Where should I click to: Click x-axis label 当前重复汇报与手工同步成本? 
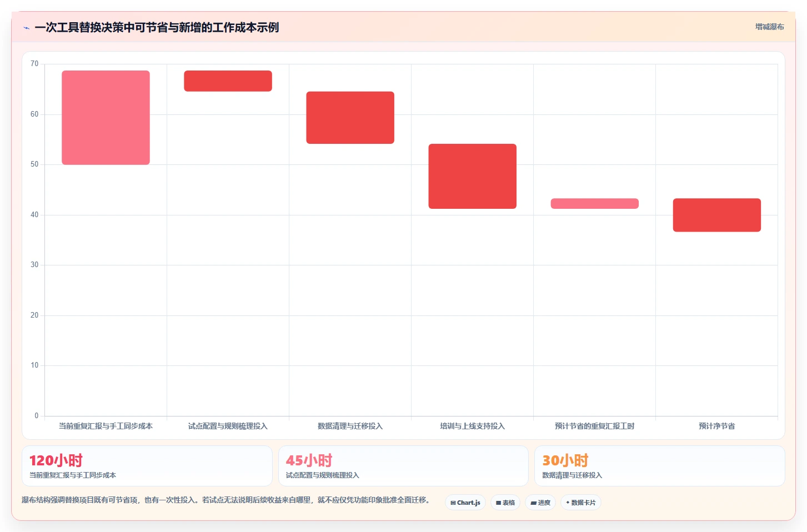coord(106,426)
